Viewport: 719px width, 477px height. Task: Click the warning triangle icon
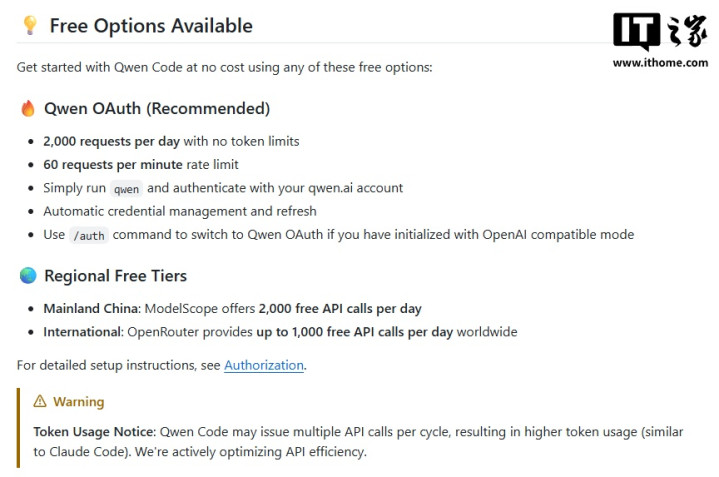click(x=40, y=401)
